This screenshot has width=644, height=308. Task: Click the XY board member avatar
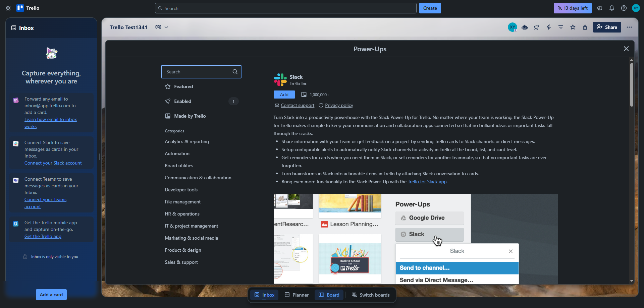[513, 27]
